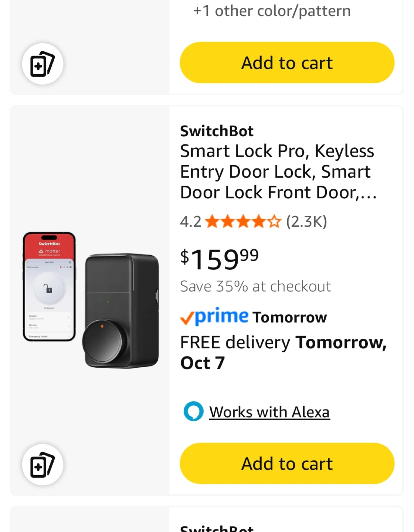Viewport: 414px width, 532px height.
Task: Add the SwitchBot Smart Lock Pro to cart
Action: (x=287, y=463)
